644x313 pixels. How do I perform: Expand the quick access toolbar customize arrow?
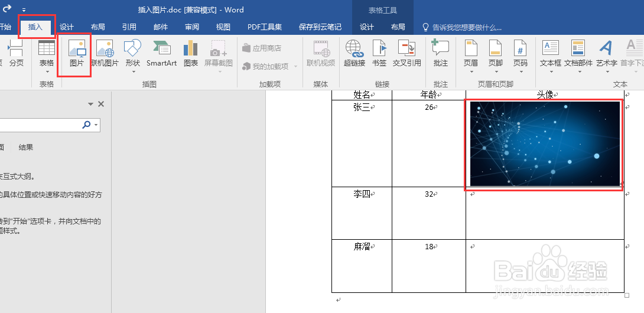(x=24, y=9)
